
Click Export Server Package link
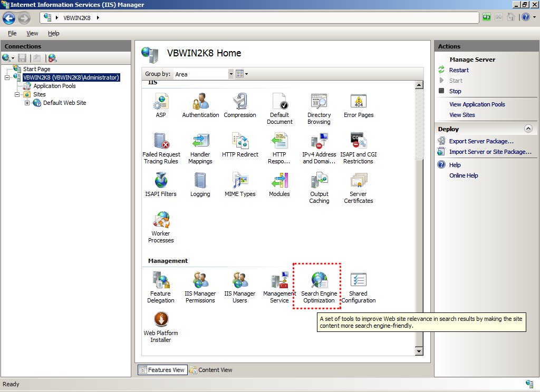click(x=481, y=141)
